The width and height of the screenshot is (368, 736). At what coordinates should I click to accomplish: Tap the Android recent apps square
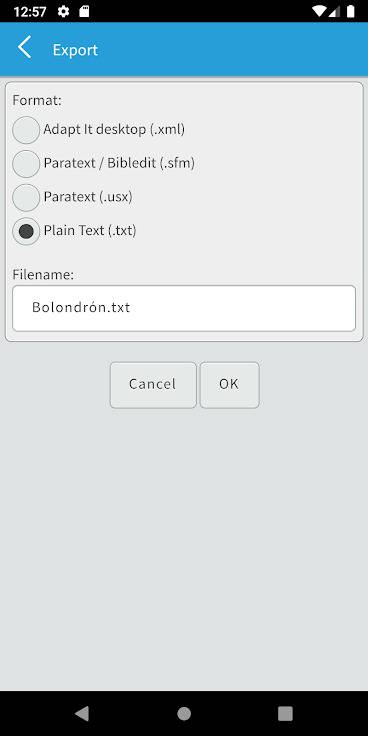coord(285,713)
